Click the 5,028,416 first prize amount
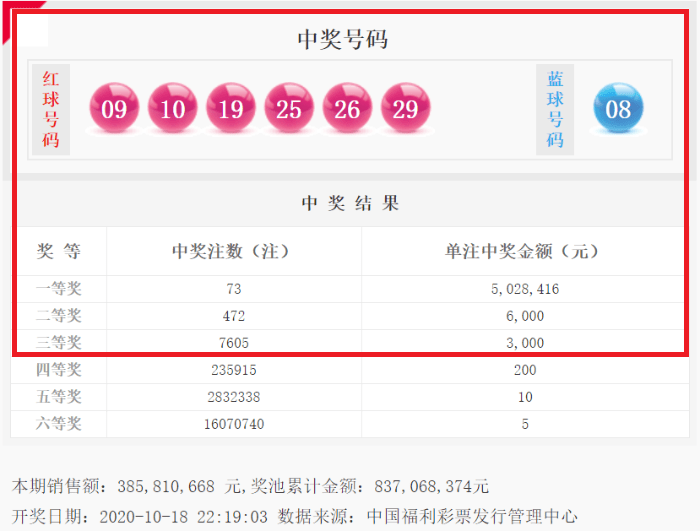This screenshot has height=531, width=700. [x=523, y=289]
